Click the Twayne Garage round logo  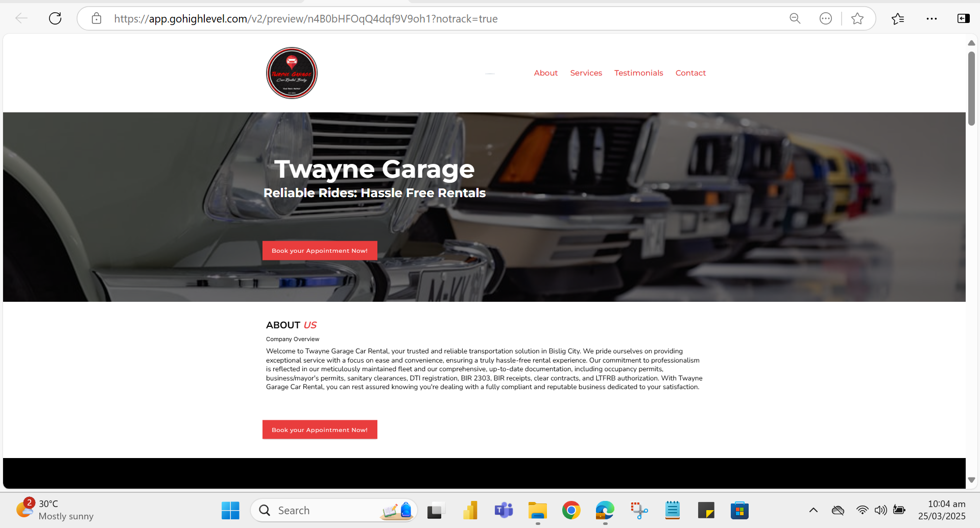[292, 73]
